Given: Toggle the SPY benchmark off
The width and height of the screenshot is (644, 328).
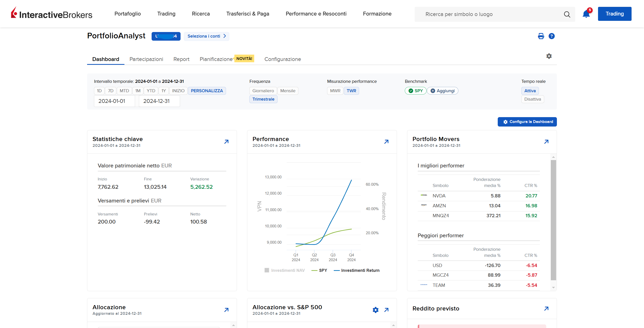Looking at the screenshot, I should tap(415, 91).
